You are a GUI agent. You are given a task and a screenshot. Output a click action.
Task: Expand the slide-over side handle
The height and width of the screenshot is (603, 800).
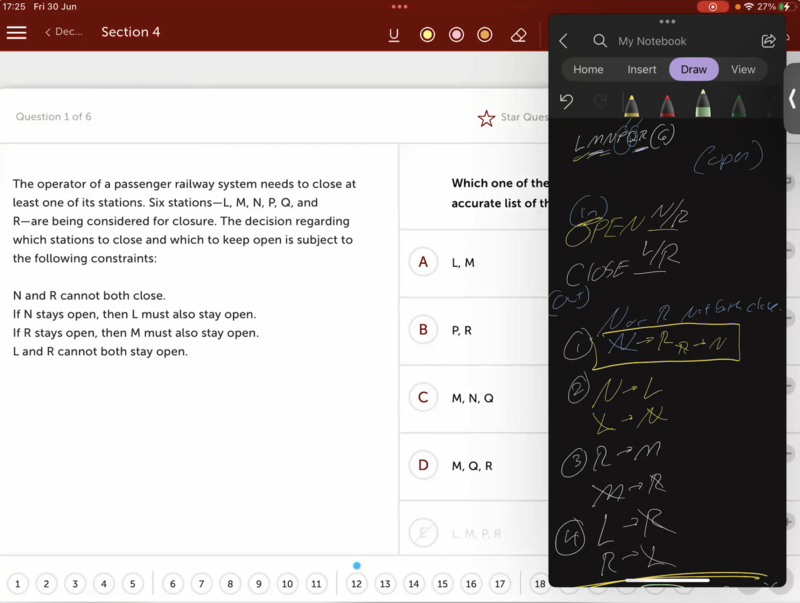(792, 100)
